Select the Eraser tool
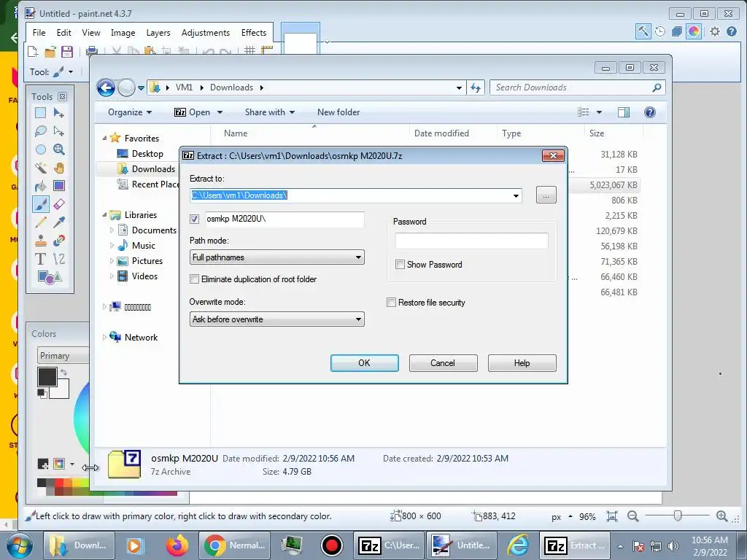This screenshot has height=560, width=747. click(x=59, y=204)
